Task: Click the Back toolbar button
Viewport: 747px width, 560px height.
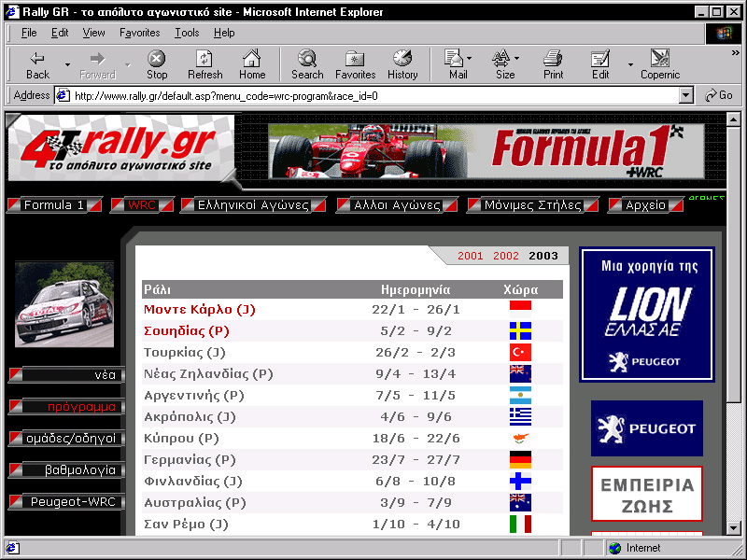Action: 37,65
